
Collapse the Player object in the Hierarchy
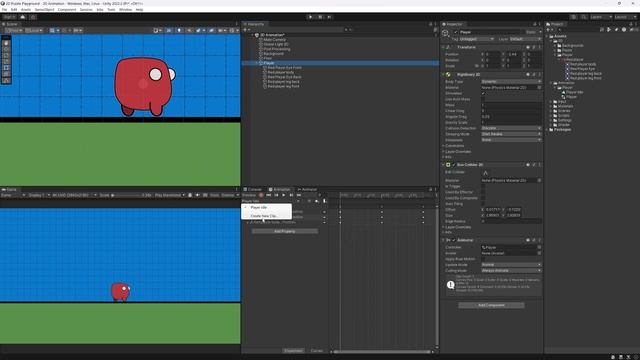[x=257, y=63]
